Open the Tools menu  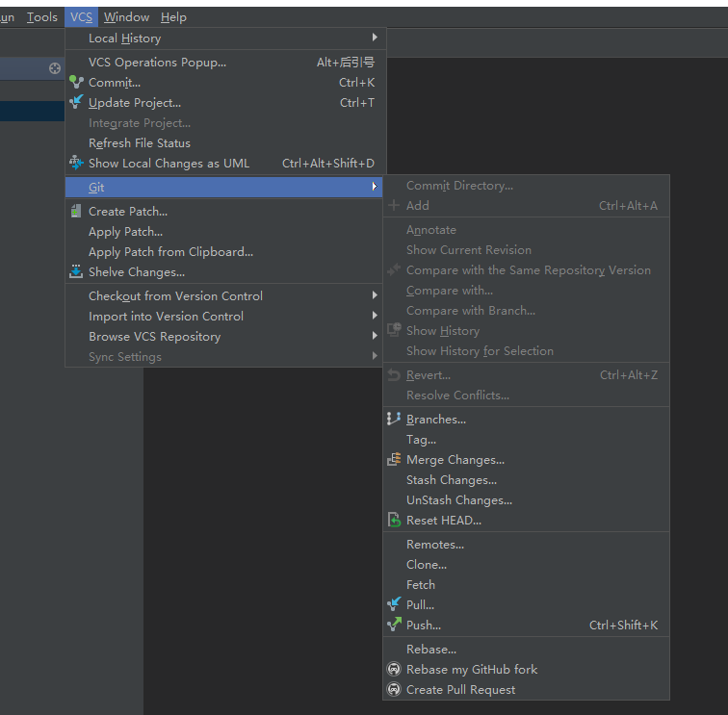[42, 17]
